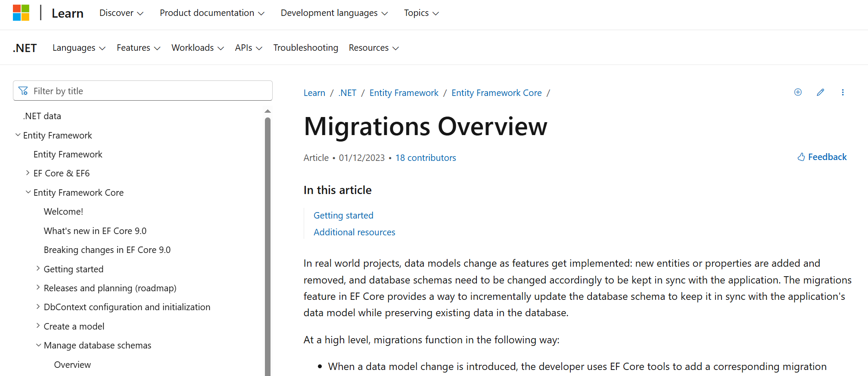
Task: Open Breaking changes in EF Core 9.0
Action: [x=107, y=250]
